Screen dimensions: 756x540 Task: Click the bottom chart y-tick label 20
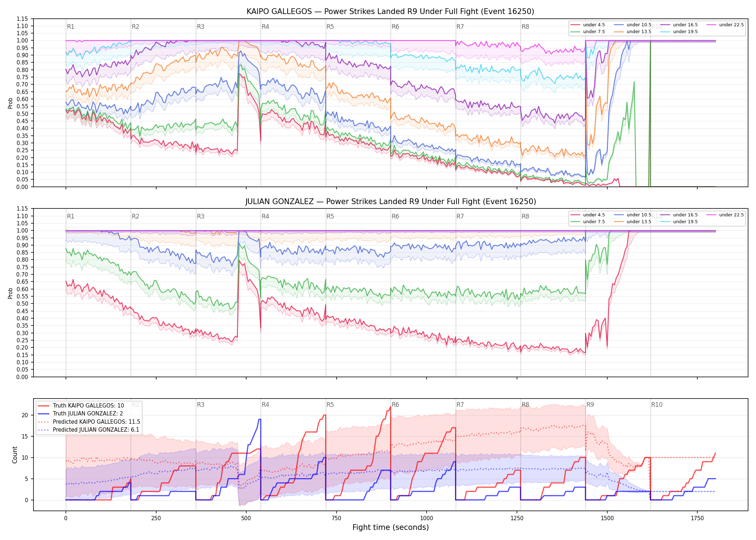[x=25, y=415]
